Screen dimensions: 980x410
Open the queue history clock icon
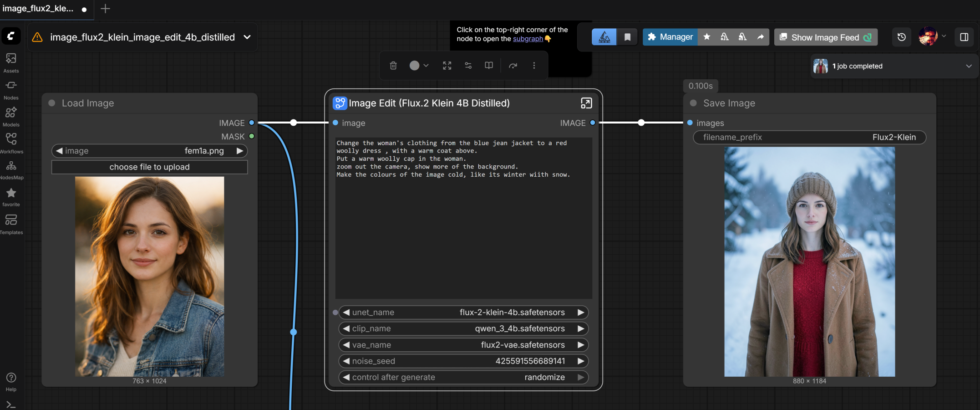click(901, 37)
